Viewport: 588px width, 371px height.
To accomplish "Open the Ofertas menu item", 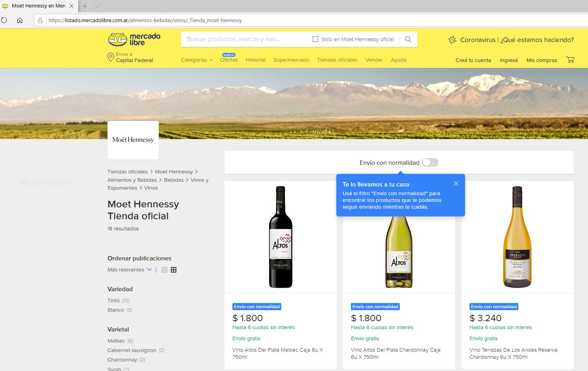I will pos(229,60).
